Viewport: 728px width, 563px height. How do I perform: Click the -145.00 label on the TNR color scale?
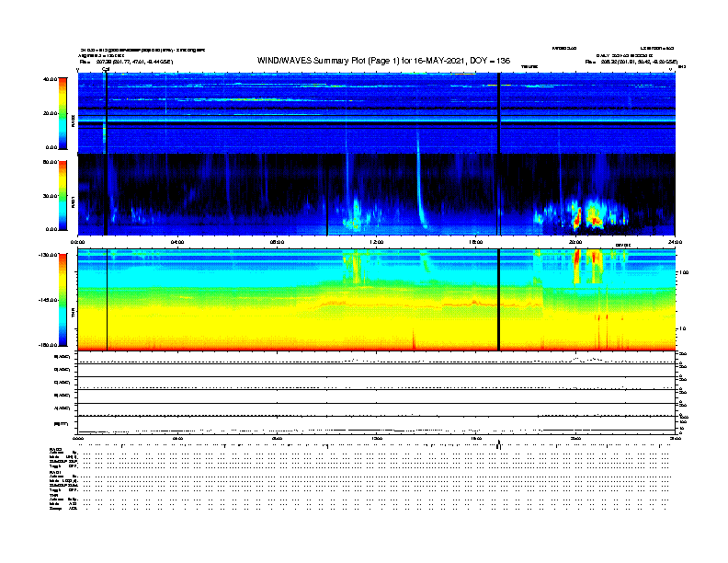coord(49,300)
